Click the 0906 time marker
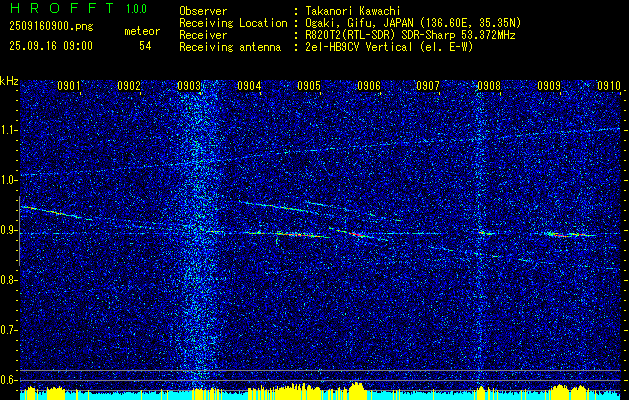The width and height of the screenshot is (629, 400). (x=369, y=85)
